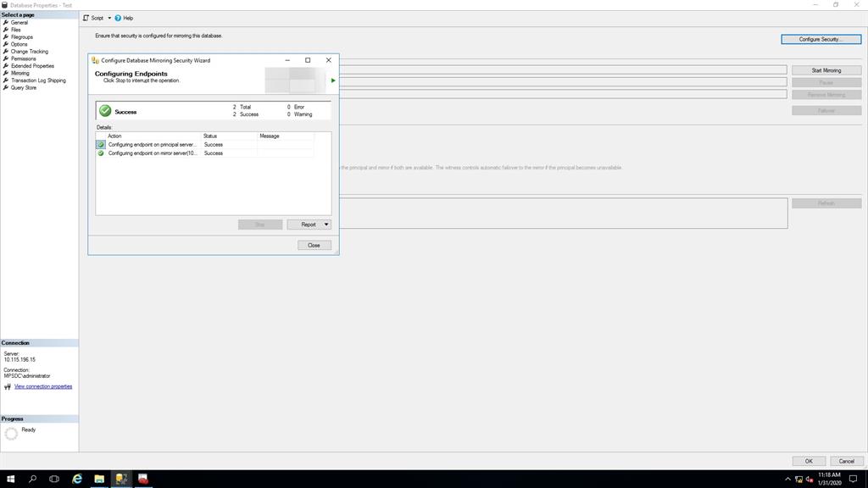Click the Configure Security button
Viewport: 868px width, 488px height.
[x=821, y=40]
